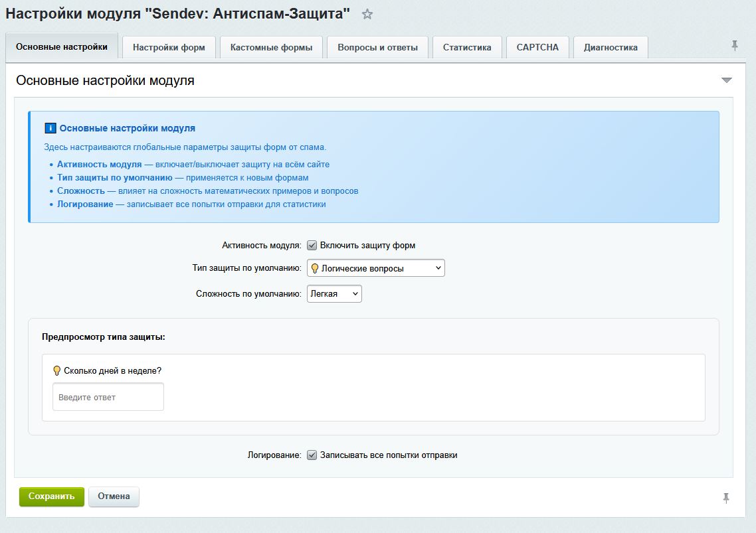The height and width of the screenshot is (533, 756).
Task: Click the pin icon near the Сохранить button
Action: 727,496
